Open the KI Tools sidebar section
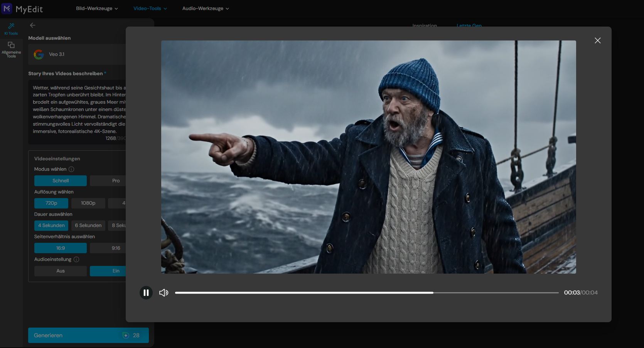This screenshot has height=348, width=644. pyautogui.click(x=11, y=29)
